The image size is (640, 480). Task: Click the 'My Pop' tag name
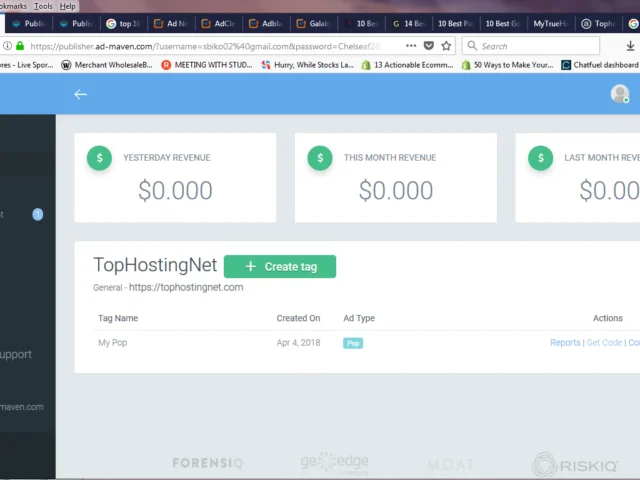113,342
